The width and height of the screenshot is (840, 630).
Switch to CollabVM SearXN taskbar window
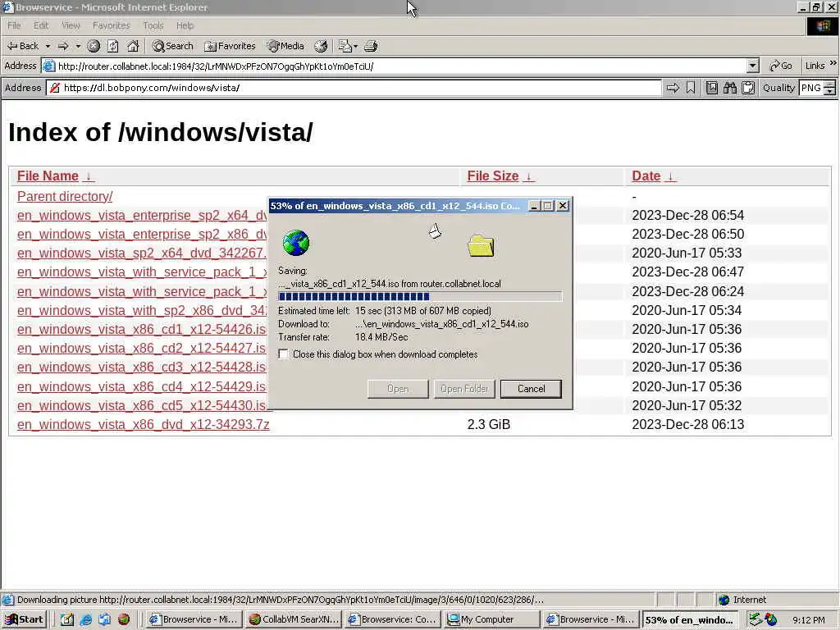[293, 619]
